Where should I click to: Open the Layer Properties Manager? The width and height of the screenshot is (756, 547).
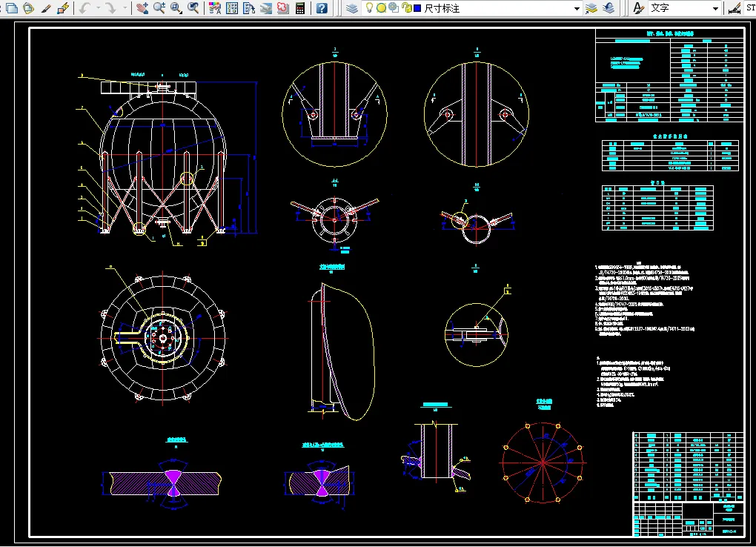(353, 8)
